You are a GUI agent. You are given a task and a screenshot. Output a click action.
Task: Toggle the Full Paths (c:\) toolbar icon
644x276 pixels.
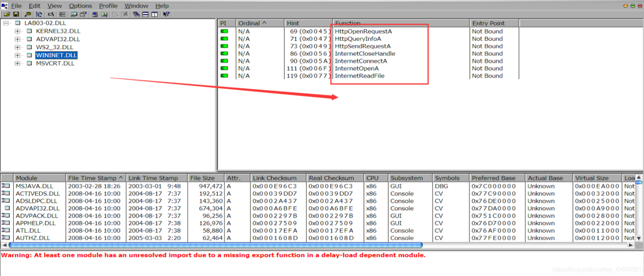click(51, 14)
